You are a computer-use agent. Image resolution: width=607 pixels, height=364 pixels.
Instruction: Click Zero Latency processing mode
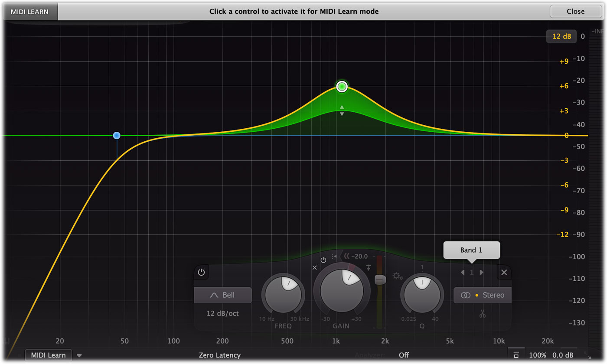point(219,355)
